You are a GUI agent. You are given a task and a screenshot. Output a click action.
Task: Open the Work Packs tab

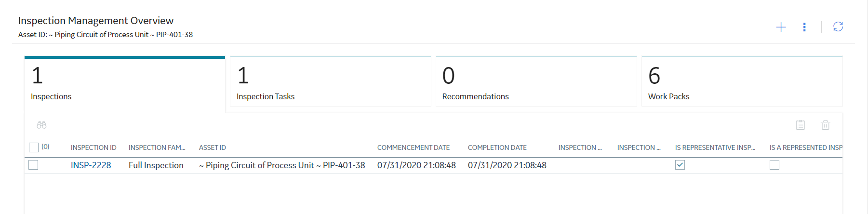[x=742, y=81]
